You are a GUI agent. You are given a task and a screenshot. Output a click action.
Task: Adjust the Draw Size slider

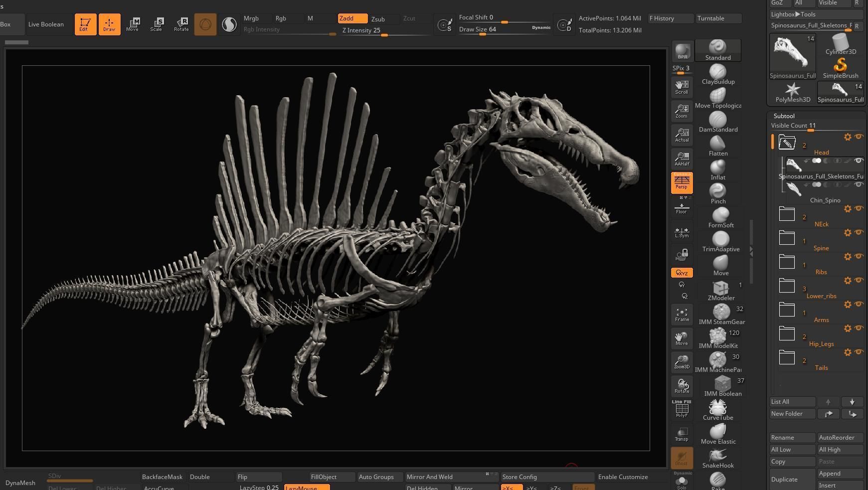click(x=505, y=29)
